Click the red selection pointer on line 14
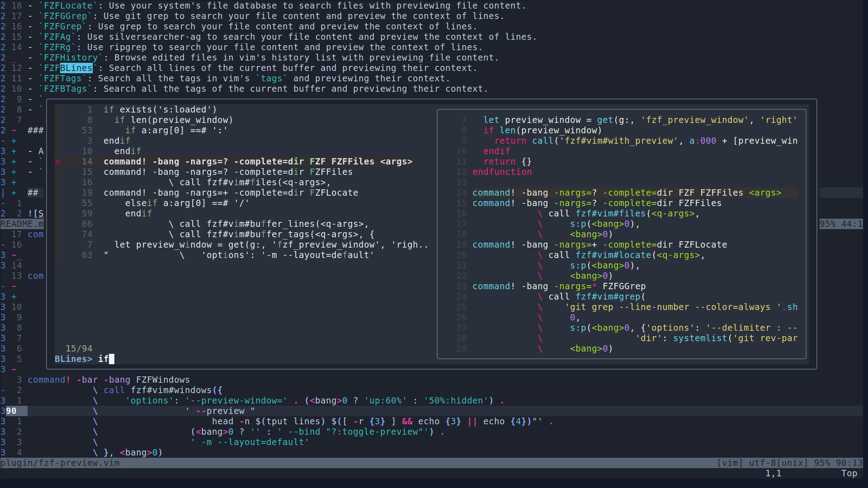This screenshot has height=488, width=868. tap(57, 162)
